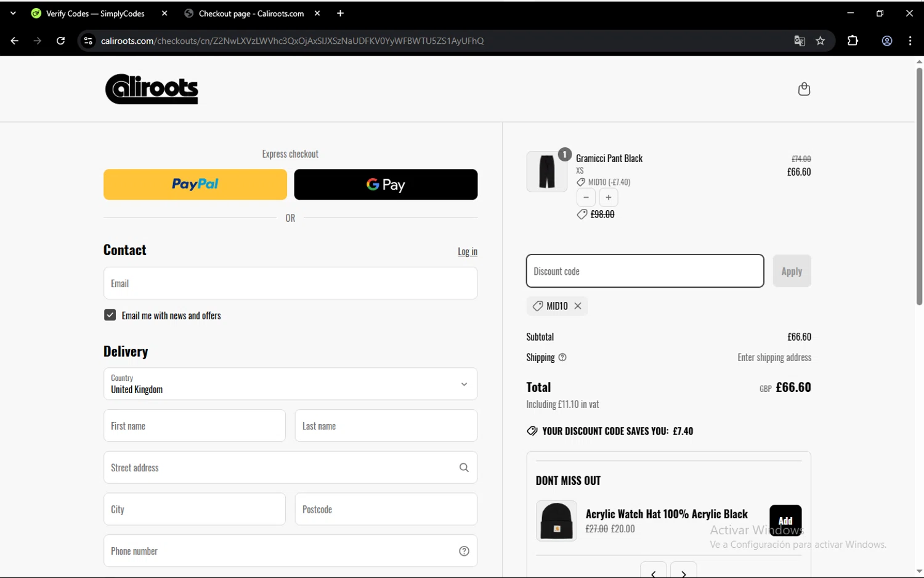Click 'Your discount code saves you' text
The width and height of the screenshot is (924, 578).
coord(618,431)
